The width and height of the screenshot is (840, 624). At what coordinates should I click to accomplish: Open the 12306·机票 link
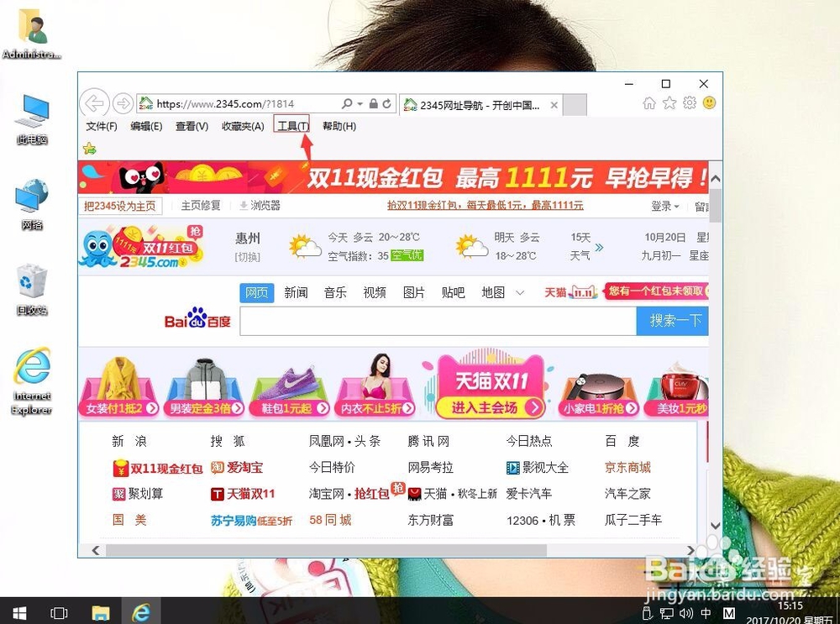coord(541,520)
